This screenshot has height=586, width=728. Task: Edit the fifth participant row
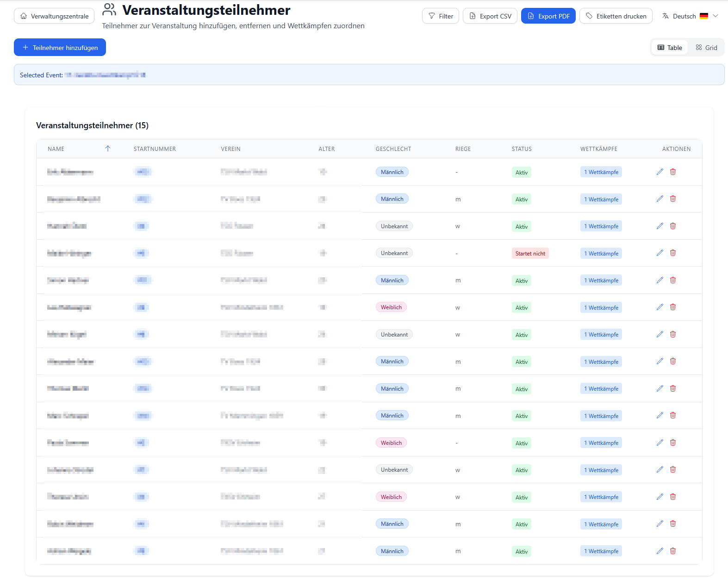tap(660, 280)
